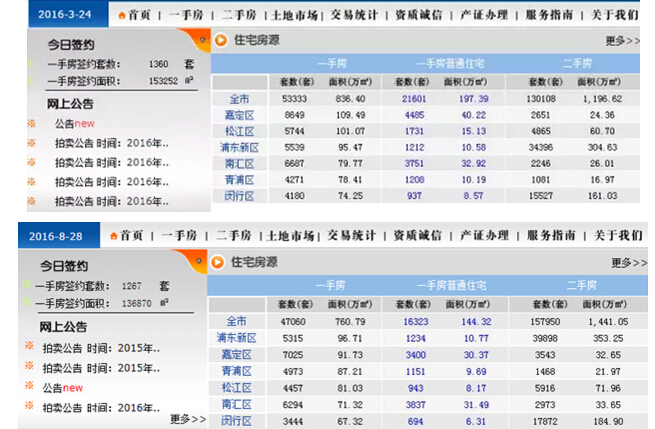
Task: Expand 更多>> at the top panel's 住宅房源 header
Action: tap(622, 41)
